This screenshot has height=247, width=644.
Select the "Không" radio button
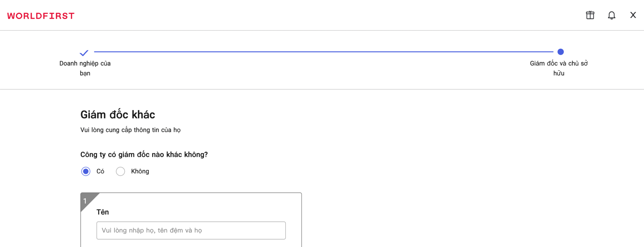(120, 172)
